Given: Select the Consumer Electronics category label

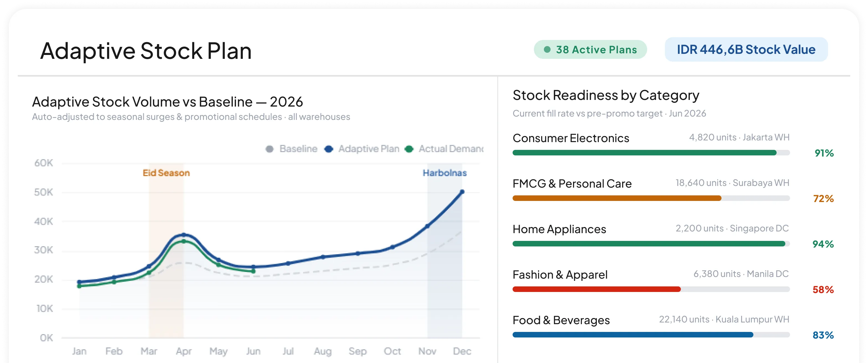Looking at the screenshot, I should tap(571, 138).
